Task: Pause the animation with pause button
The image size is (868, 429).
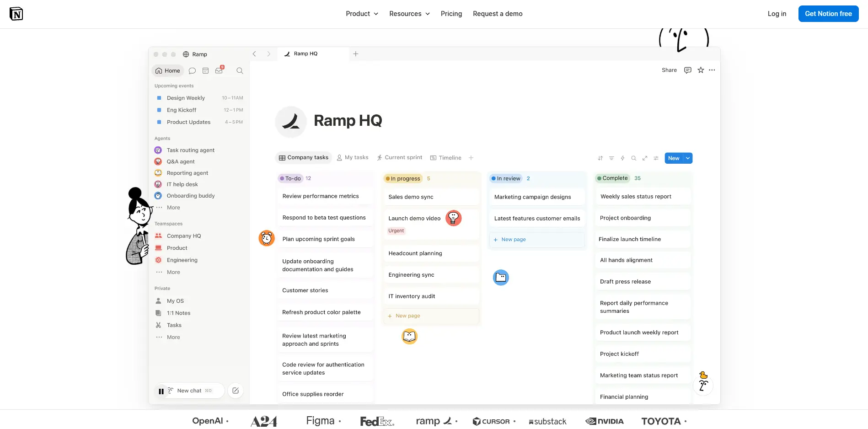Action: click(x=161, y=391)
